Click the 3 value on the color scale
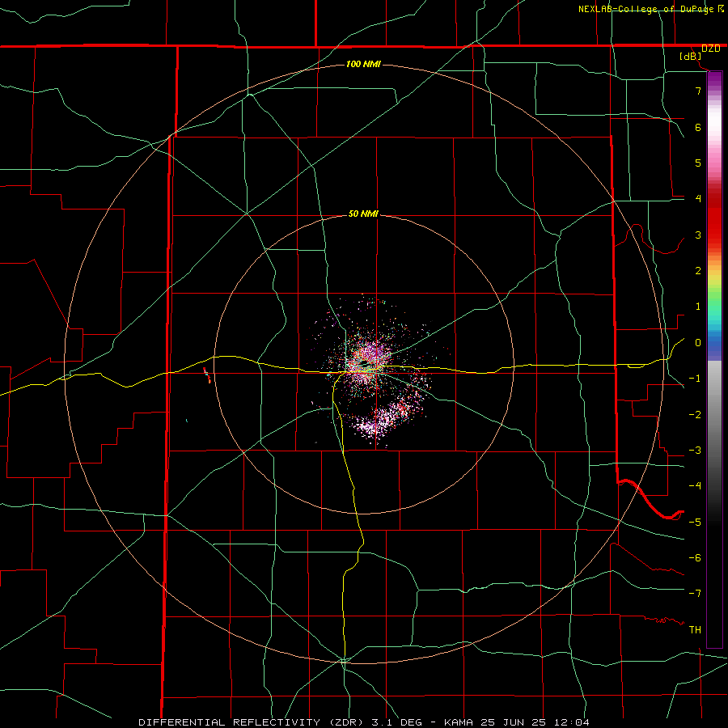Viewport: 728px width, 728px height. click(698, 235)
